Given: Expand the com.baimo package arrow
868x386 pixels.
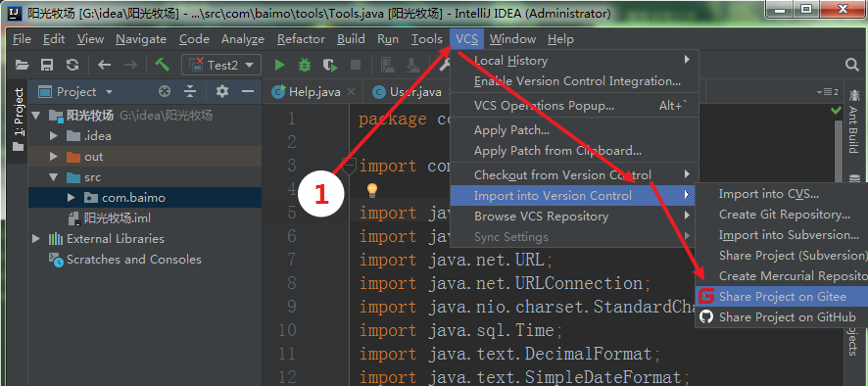Looking at the screenshot, I should tap(72, 198).
